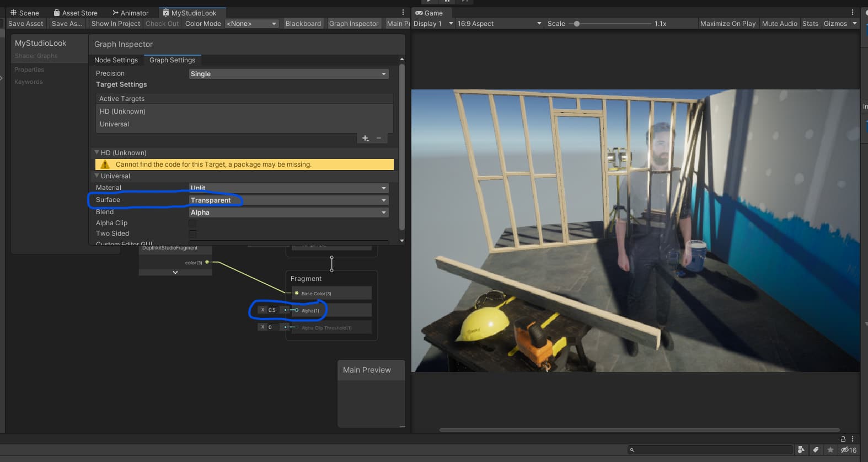Open Game view kebab options menu
The width and height of the screenshot is (868, 462).
[853, 12]
